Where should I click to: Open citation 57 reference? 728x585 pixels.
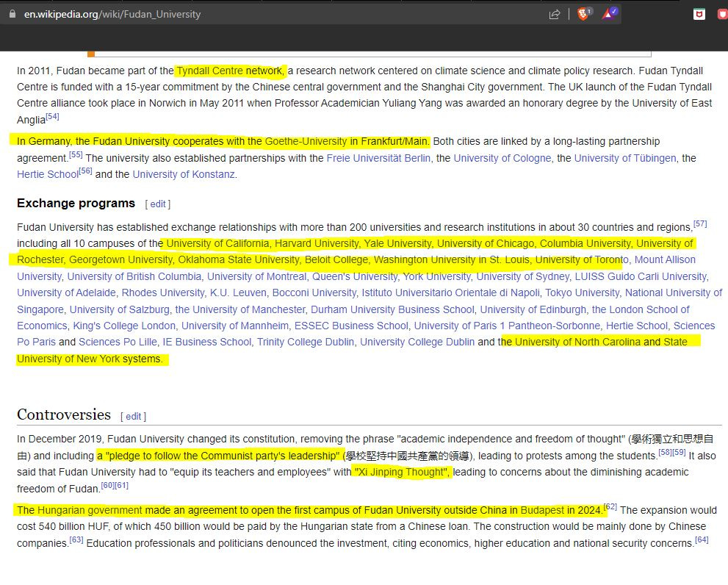click(700, 224)
